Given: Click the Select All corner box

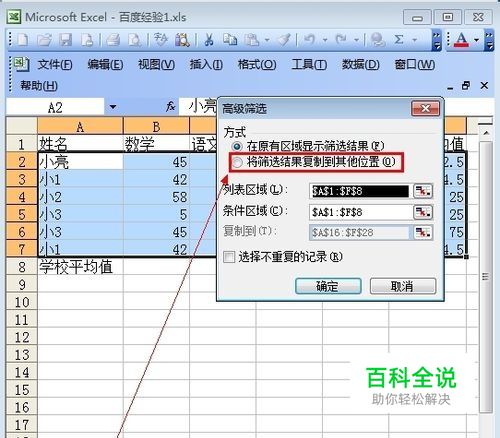Looking at the screenshot, I should [22, 126].
